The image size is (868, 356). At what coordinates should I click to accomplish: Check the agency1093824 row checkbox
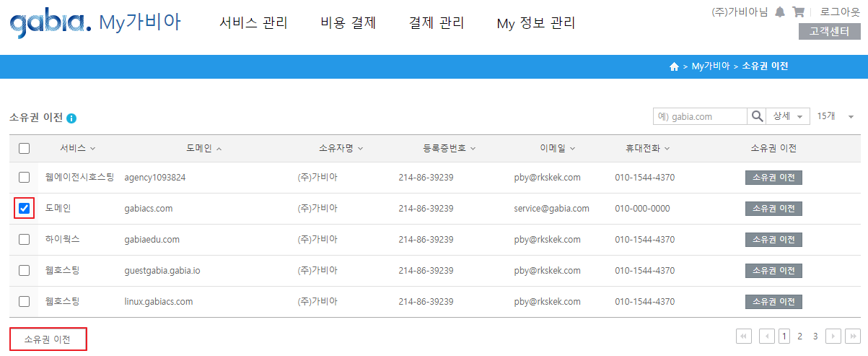(x=24, y=177)
